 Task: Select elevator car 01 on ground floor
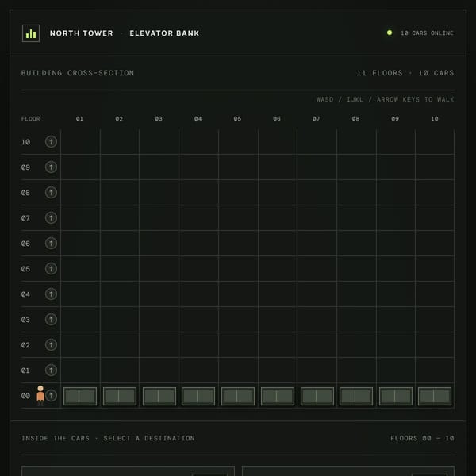[x=80, y=396]
